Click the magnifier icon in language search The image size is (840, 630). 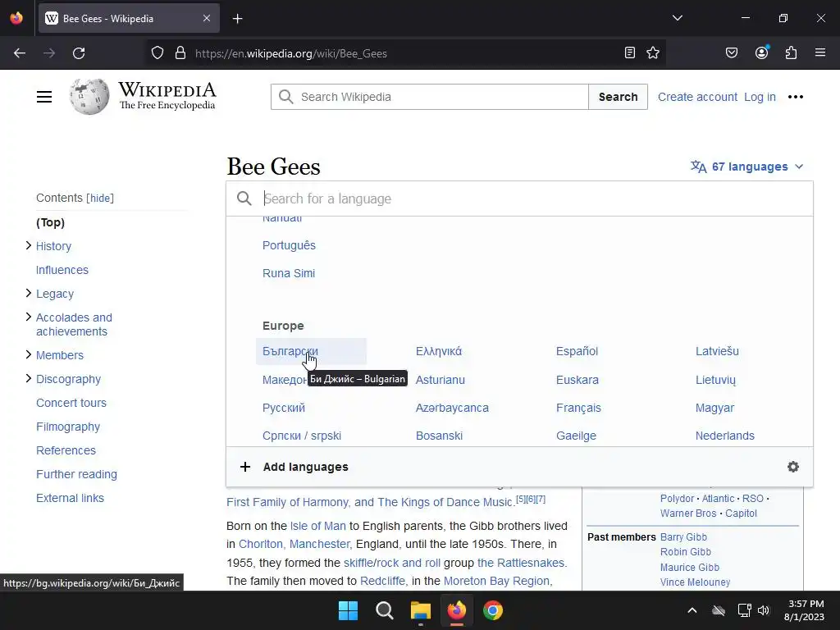click(x=244, y=199)
